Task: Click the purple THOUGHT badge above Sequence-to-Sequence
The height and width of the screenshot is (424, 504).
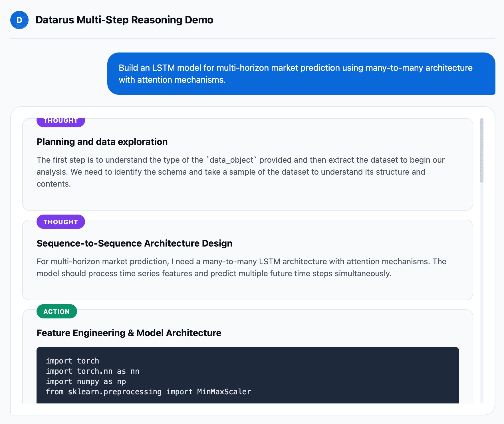Action: point(61,222)
